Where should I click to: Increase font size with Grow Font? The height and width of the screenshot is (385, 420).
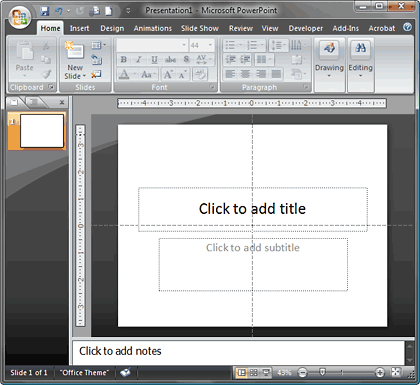point(168,74)
